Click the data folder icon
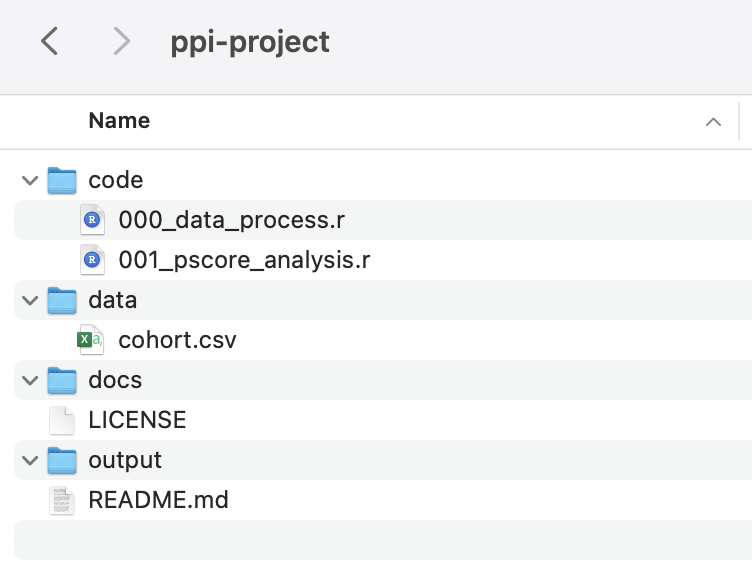This screenshot has height=584, width=752. pos(63,300)
